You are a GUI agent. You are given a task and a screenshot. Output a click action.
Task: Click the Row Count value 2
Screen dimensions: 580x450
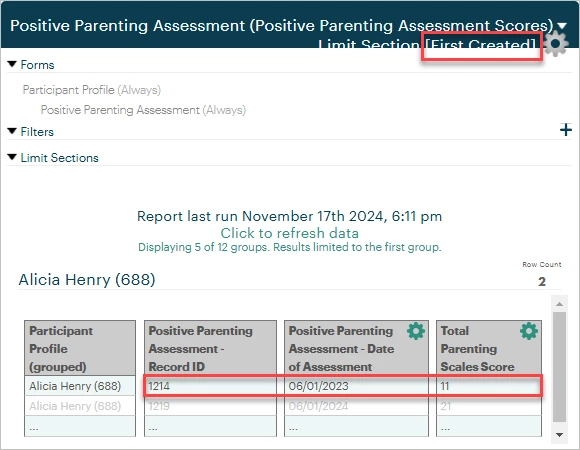point(542,282)
